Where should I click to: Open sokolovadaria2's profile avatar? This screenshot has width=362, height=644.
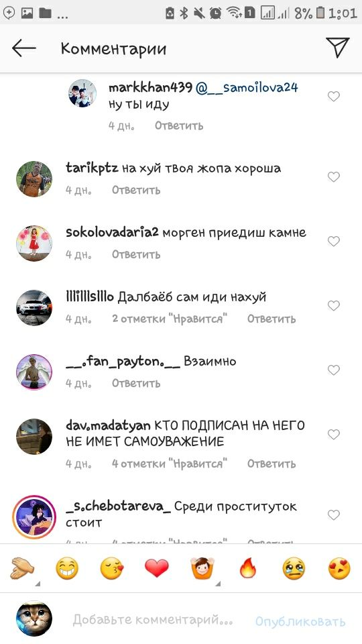[34, 243]
